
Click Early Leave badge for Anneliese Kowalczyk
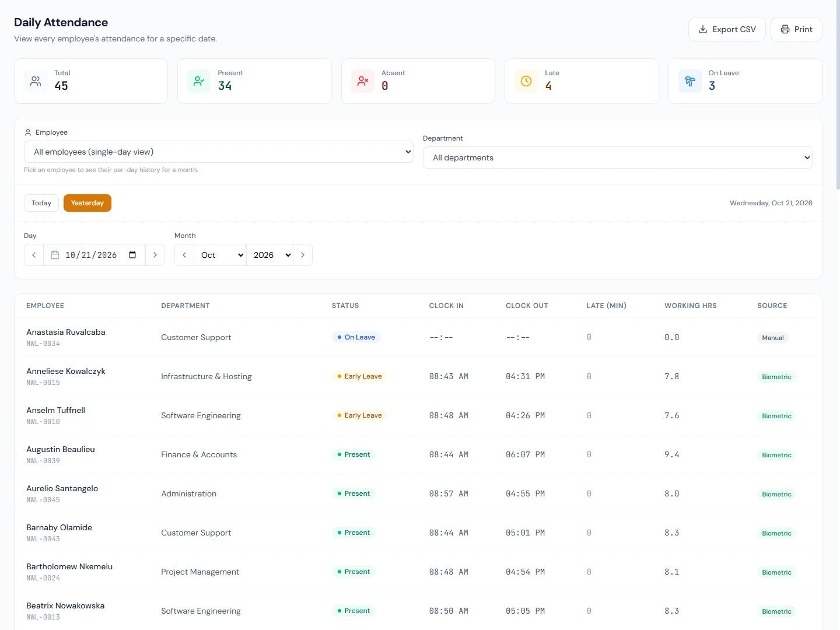[359, 376]
